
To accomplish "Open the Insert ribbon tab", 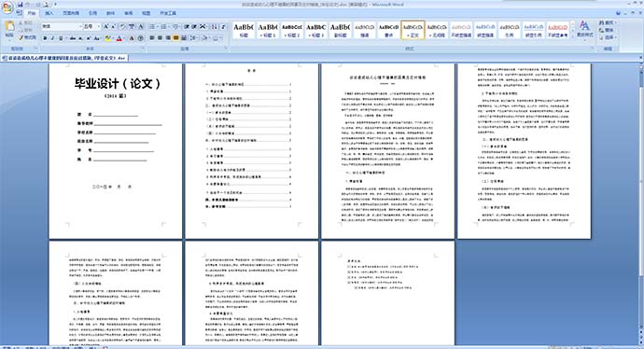I will coord(49,13).
